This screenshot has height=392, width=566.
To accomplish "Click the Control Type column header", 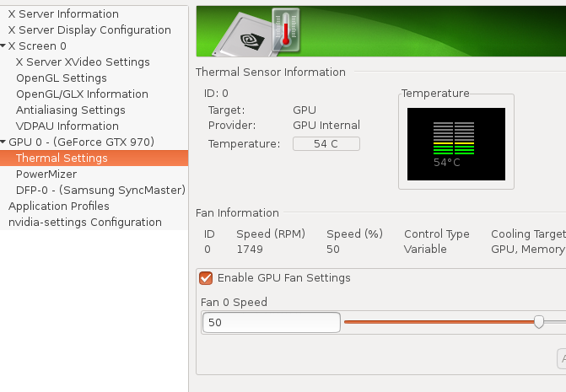I will pyautogui.click(x=437, y=234).
